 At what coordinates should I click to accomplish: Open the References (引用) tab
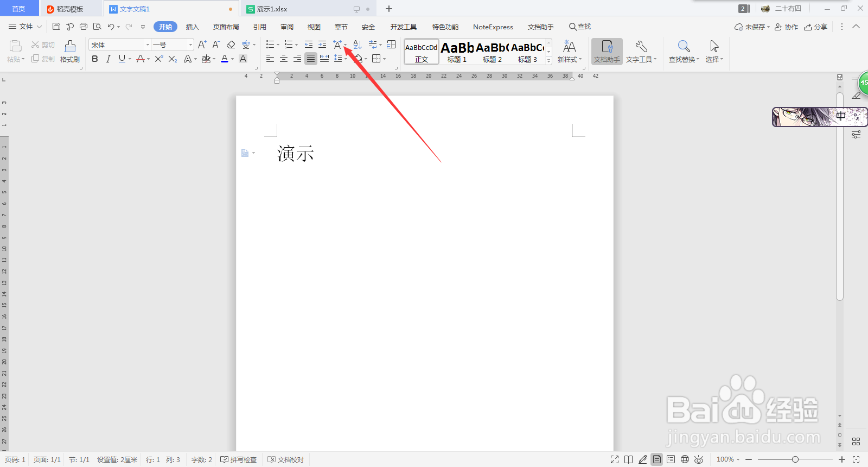coord(260,27)
